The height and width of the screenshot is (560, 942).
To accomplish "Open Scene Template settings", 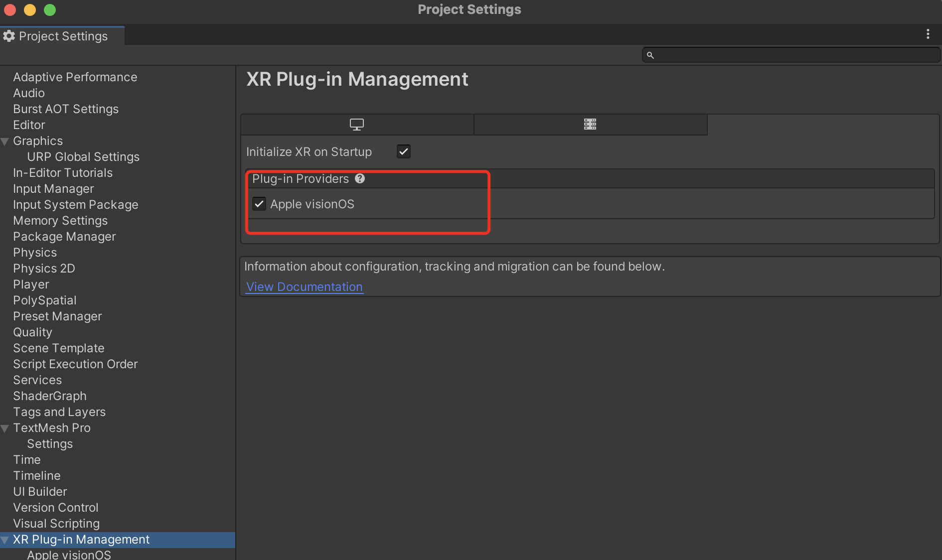I will point(59,348).
